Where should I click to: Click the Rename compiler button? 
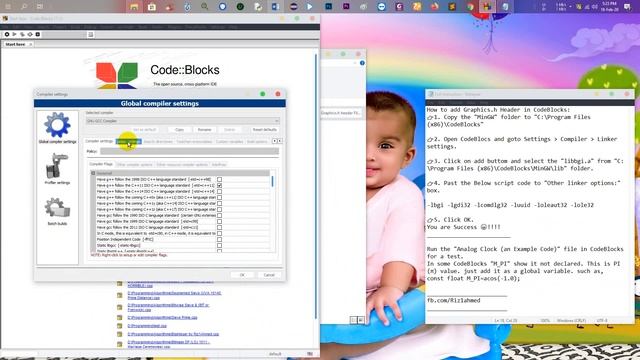[204, 129]
